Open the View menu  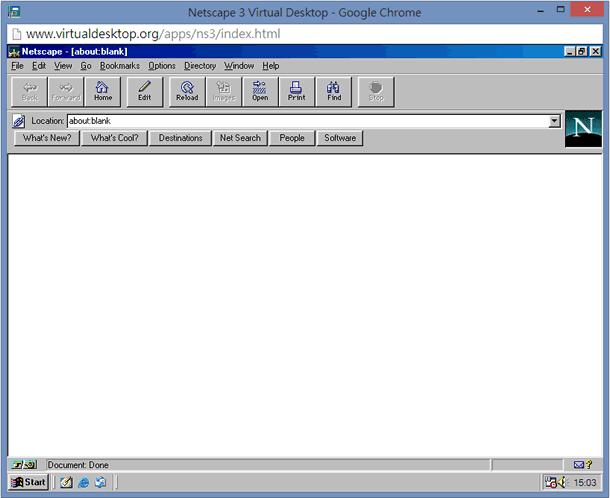(63, 66)
